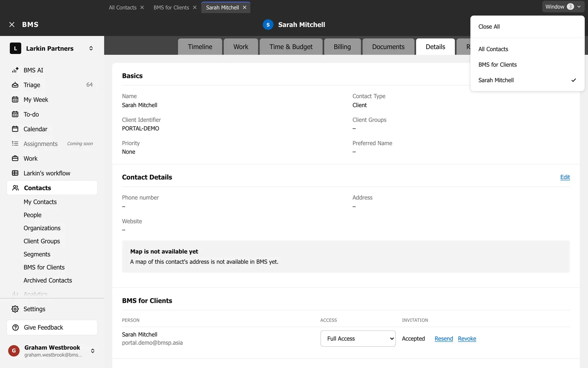588x368 pixels.
Task: Click the Give Feedback help icon
Action: (x=16, y=328)
